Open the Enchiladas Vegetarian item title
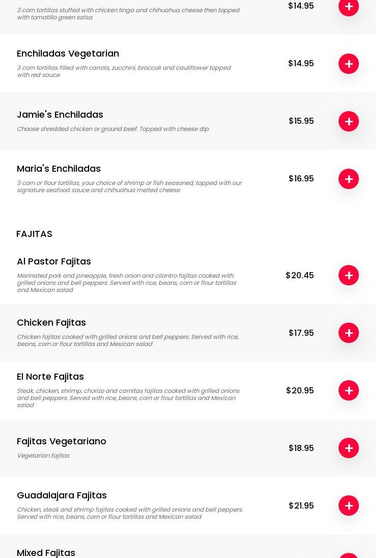This screenshot has width=392, height=558. point(68,54)
